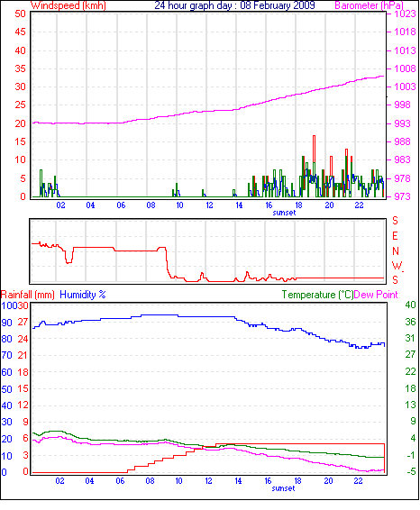Click the '983' barometer axis value
Screen dimensions: 420x510
tap(403, 160)
